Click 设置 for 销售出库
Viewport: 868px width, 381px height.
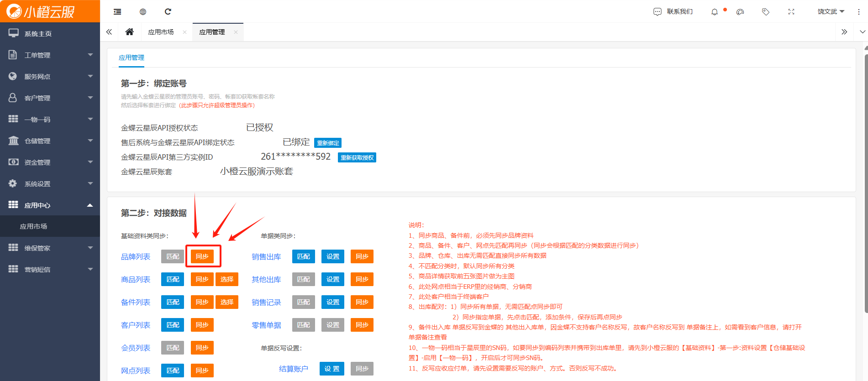[x=333, y=256]
